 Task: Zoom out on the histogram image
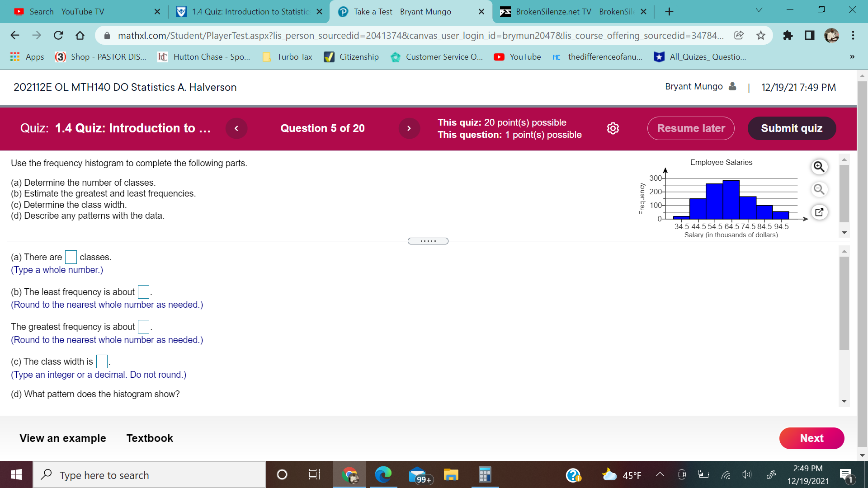pyautogui.click(x=819, y=189)
